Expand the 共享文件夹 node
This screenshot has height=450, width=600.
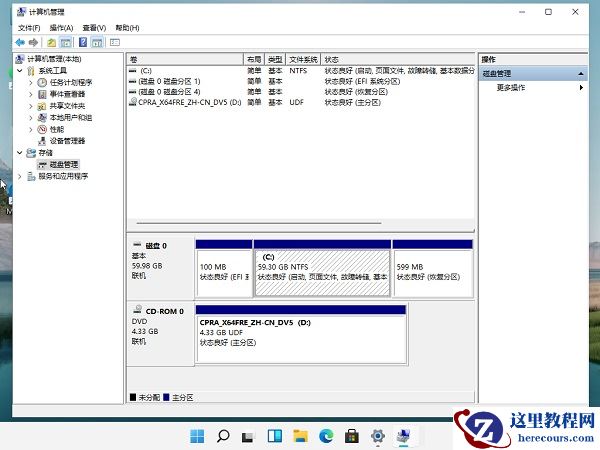click(31, 106)
